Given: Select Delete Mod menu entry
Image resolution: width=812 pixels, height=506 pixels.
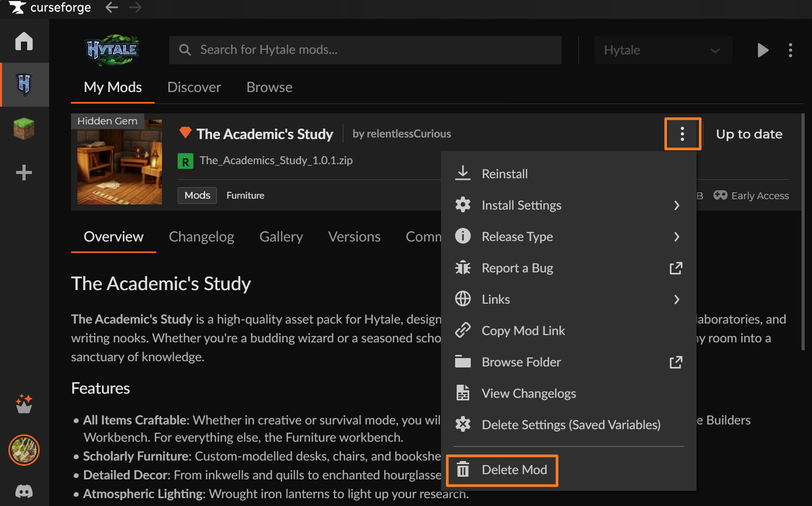Looking at the screenshot, I should point(569,469).
